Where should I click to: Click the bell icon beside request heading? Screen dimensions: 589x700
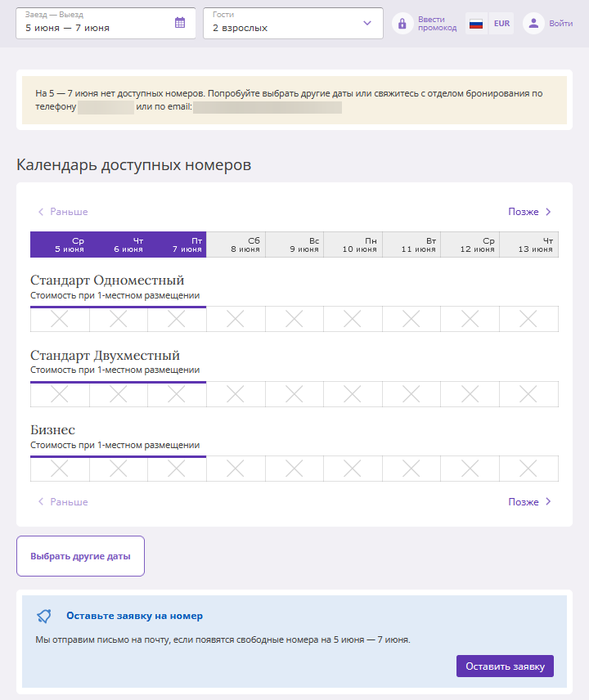(43, 617)
